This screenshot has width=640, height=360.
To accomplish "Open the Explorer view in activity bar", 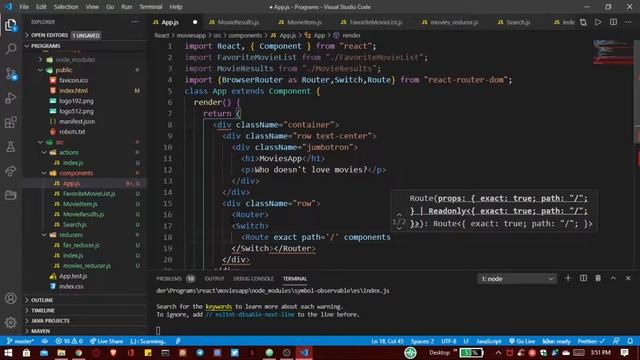I will pos(11,25).
